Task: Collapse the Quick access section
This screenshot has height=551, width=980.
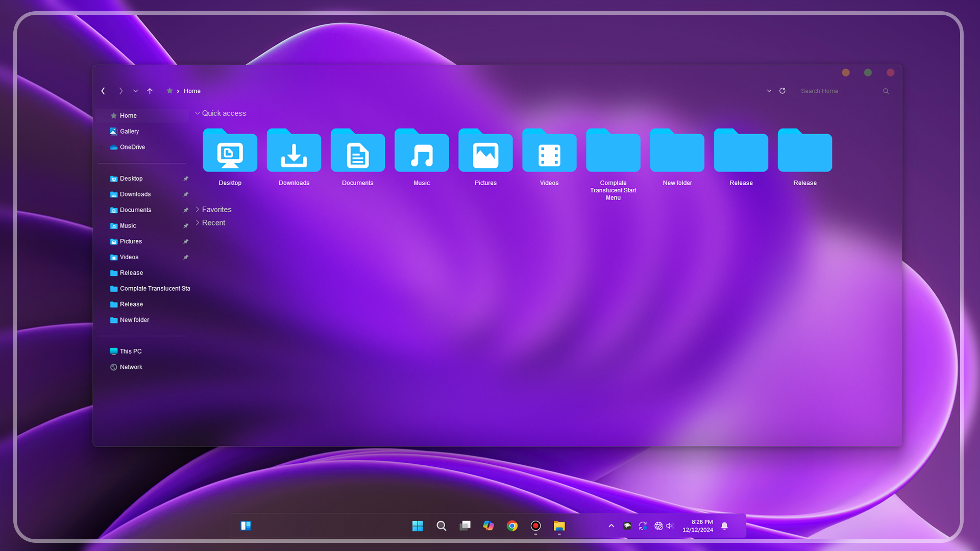Action: (198, 113)
